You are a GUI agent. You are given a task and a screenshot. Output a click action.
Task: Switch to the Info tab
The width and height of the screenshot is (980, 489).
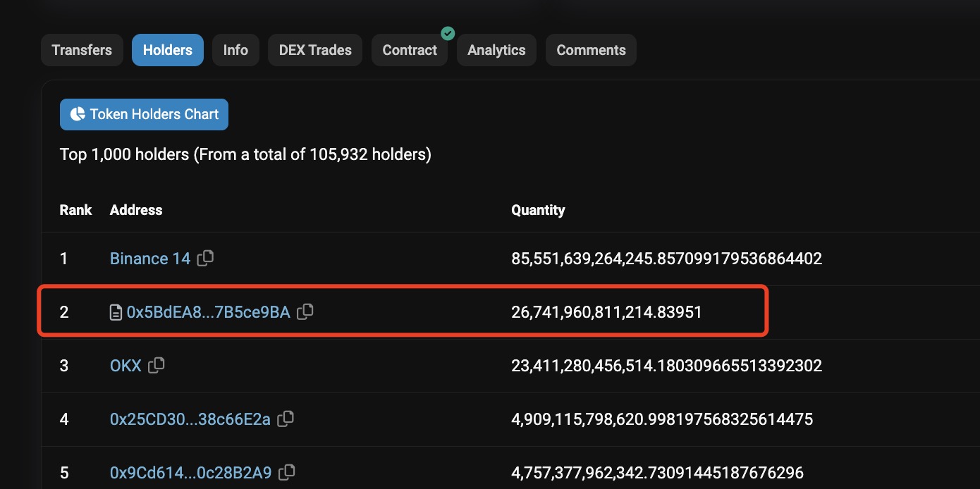[x=235, y=50]
